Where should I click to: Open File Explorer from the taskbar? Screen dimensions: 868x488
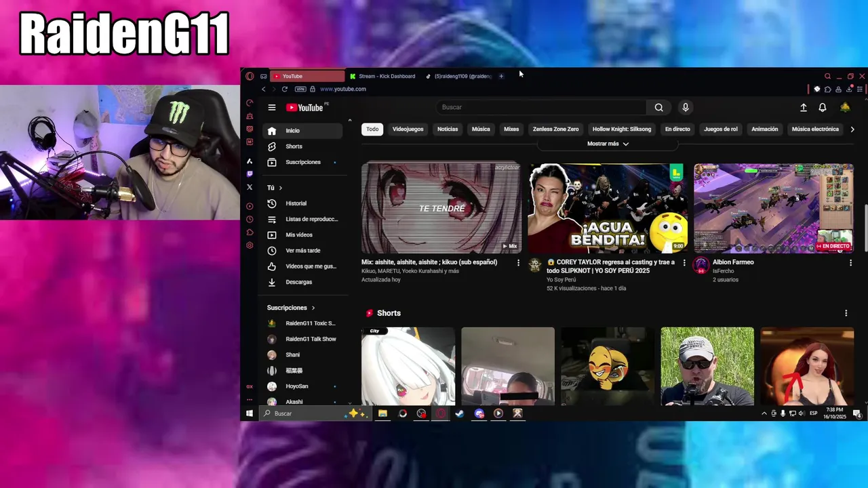[382, 413]
